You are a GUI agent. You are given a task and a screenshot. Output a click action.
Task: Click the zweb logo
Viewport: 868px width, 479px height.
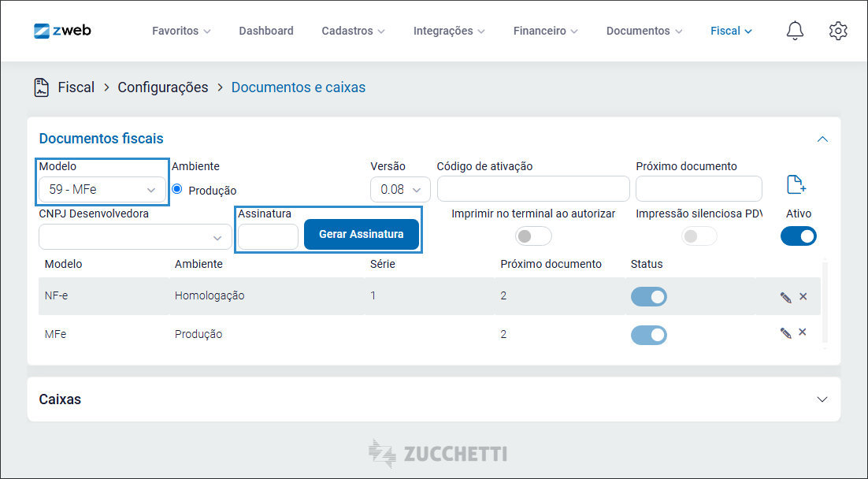point(62,31)
